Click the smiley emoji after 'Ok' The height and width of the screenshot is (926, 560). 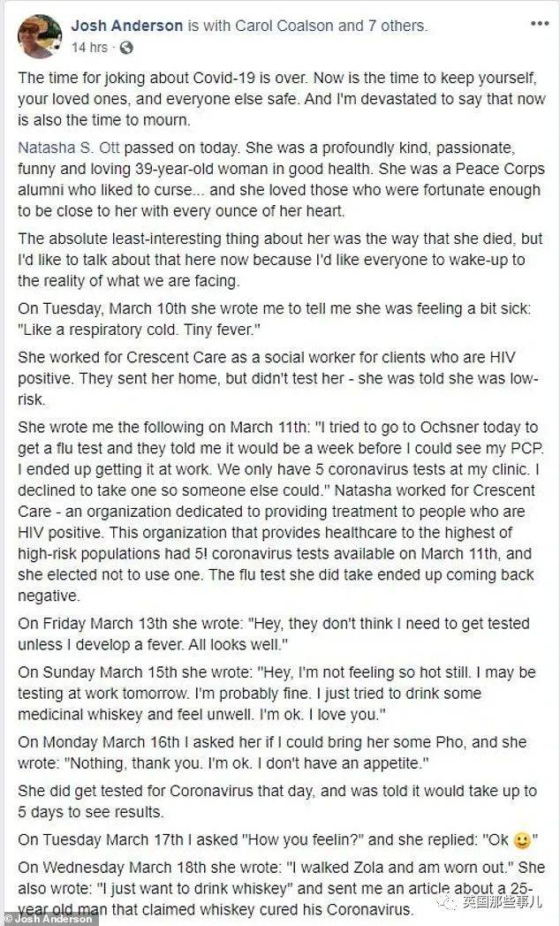click(x=522, y=840)
